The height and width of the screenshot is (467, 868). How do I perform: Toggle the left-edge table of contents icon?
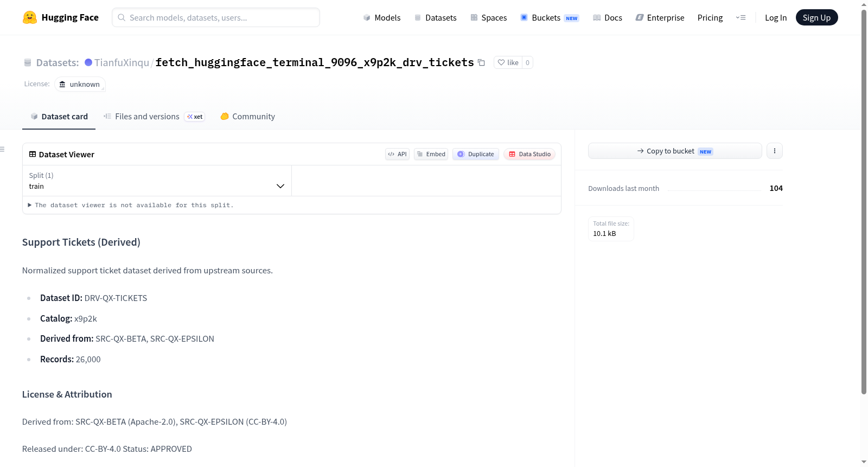(x=2, y=149)
